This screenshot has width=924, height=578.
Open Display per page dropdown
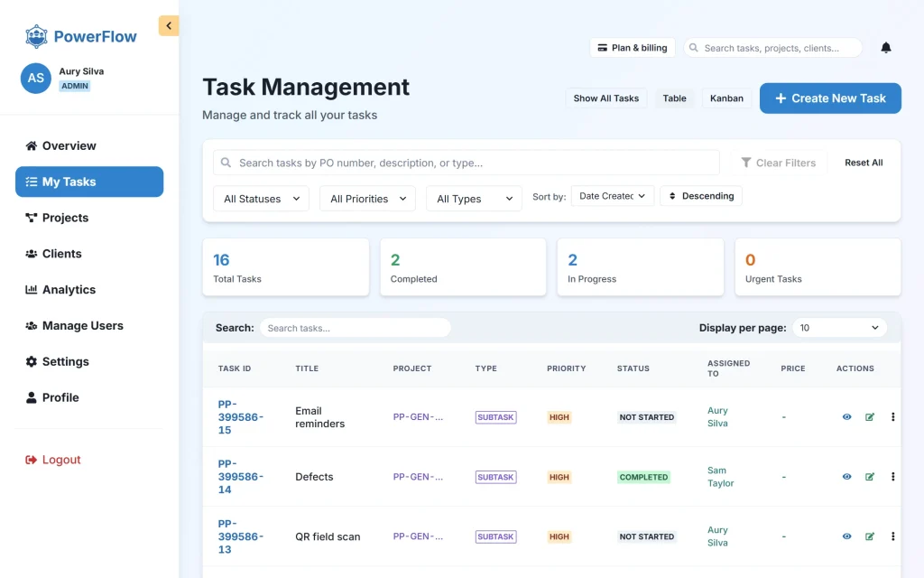(840, 327)
